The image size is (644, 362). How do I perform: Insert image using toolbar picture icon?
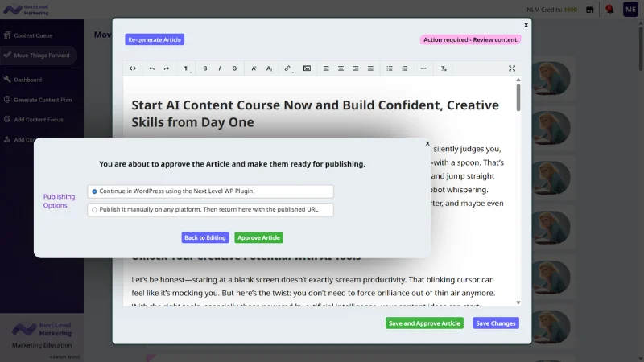click(307, 68)
